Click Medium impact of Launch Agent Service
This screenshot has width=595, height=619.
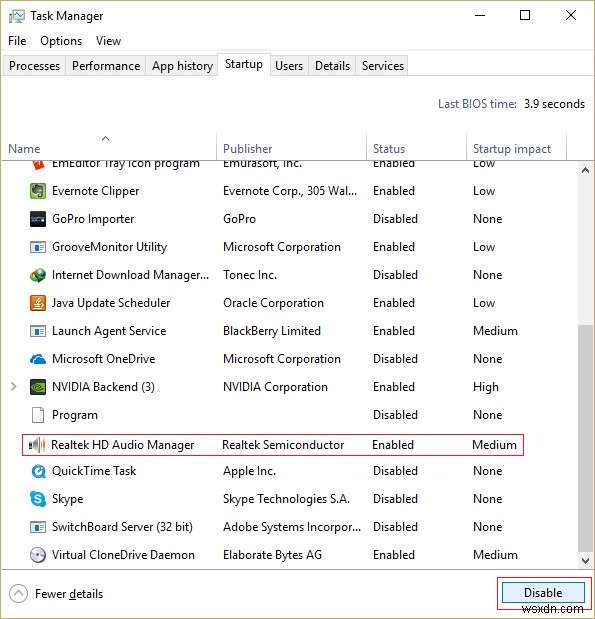495,331
